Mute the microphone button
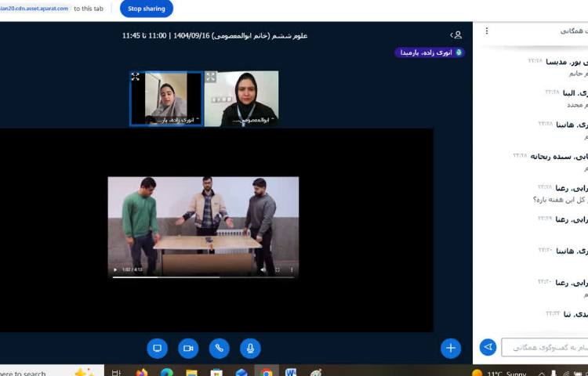Viewport: 588px width, 376px height. (x=250, y=349)
